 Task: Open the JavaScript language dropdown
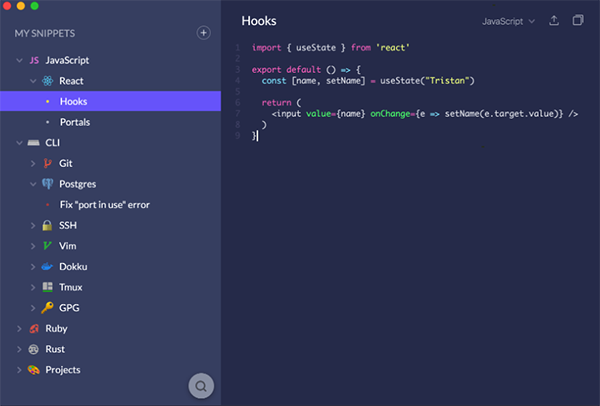tap(508, 21)
